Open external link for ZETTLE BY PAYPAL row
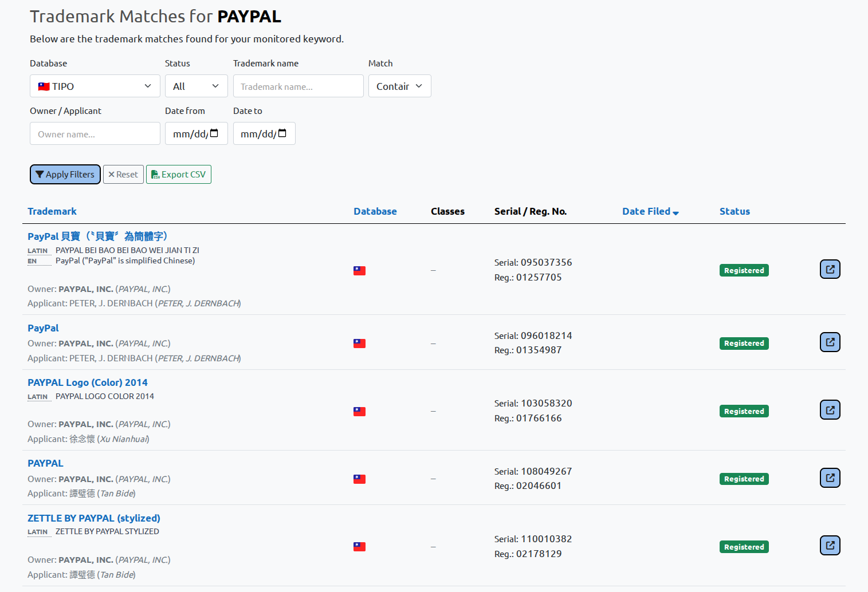Viewport: 868px width, 592px height. pos(830,546)
